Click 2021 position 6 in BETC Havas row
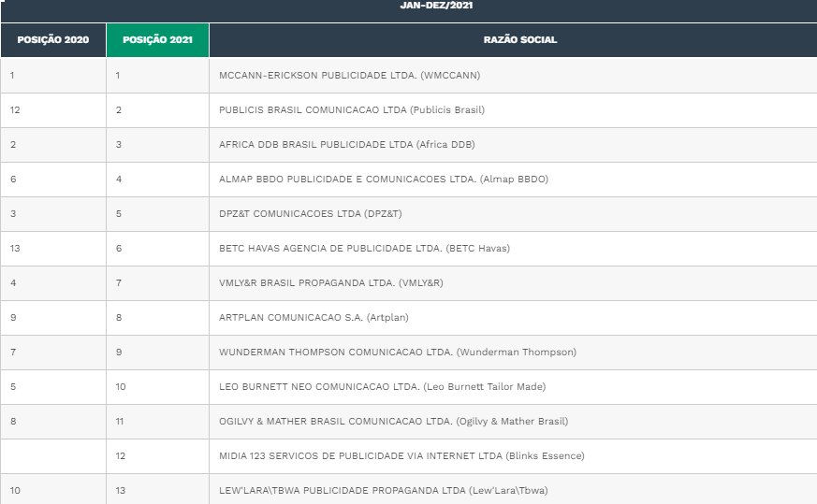The width and height of the screenshot is (817, 504). click(x=157, y=249)
